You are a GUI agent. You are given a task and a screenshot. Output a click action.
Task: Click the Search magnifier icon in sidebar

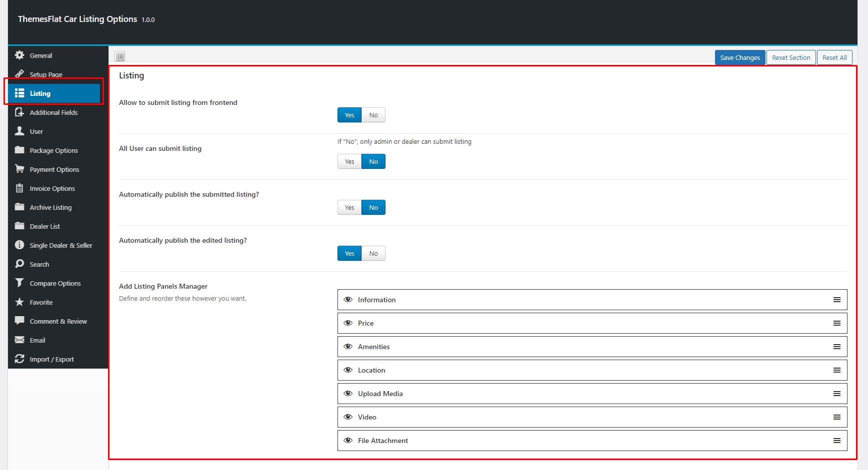click(19, 264)
